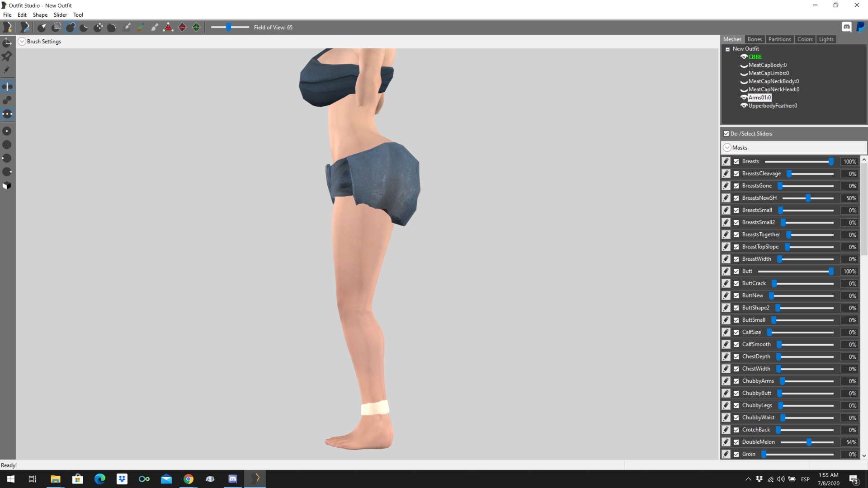Select the Flip Edge tool

click(182, 28)
